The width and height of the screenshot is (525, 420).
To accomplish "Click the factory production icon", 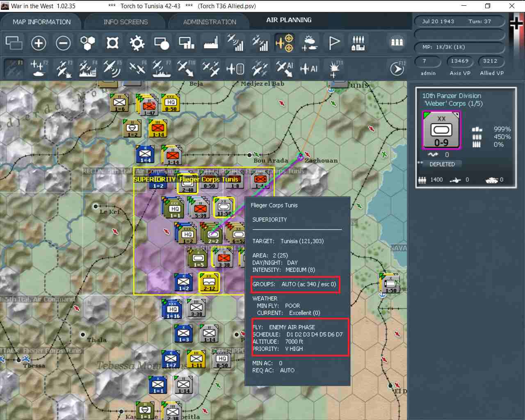I will [211, 43].
